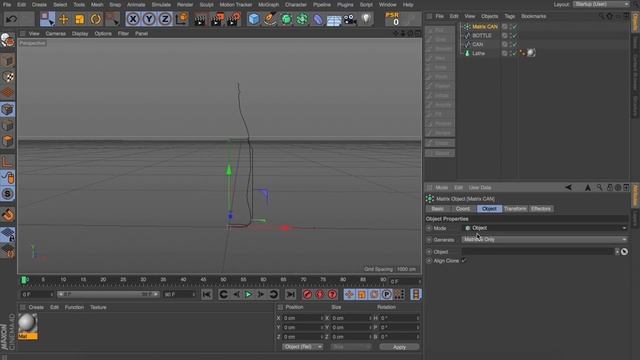
Task: Select Model mode cube icon
Action: point(7,61)
